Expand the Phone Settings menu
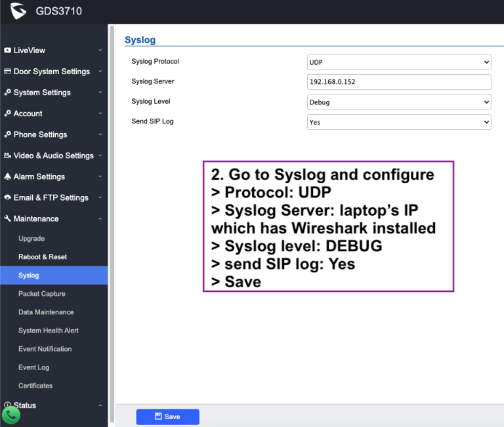Viewport: 504px width, 427px height. click(100, 134)
